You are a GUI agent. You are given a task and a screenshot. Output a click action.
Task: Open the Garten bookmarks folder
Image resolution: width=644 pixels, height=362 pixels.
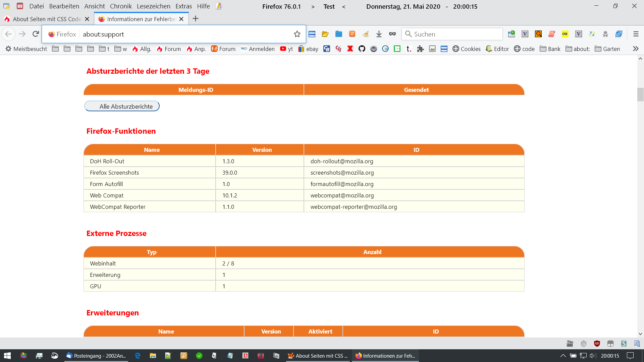[x=607, y=49]
